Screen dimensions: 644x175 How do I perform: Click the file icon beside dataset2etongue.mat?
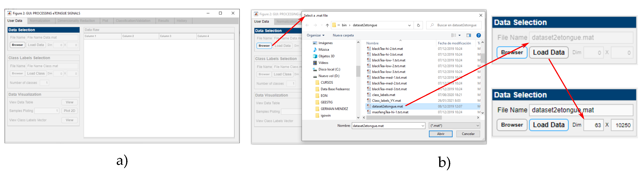coord(369,106)
